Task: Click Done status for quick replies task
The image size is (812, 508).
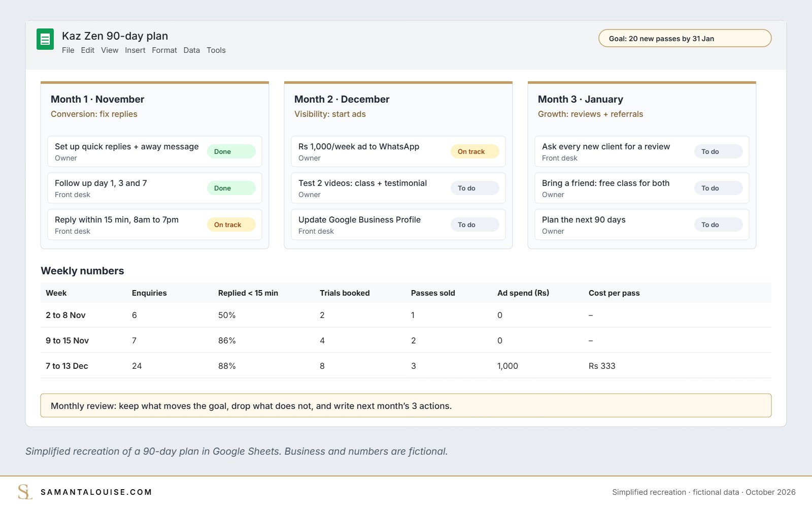Action: pyautogui.click(x=231, y=151)
